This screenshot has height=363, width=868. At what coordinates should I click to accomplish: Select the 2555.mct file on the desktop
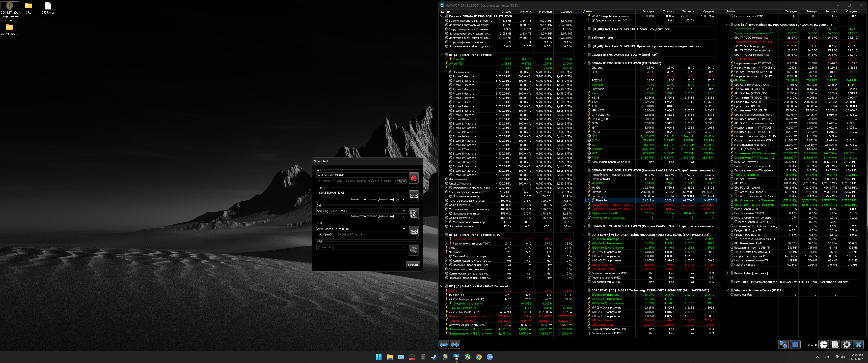pyautogui.click(x=48, y=8)
